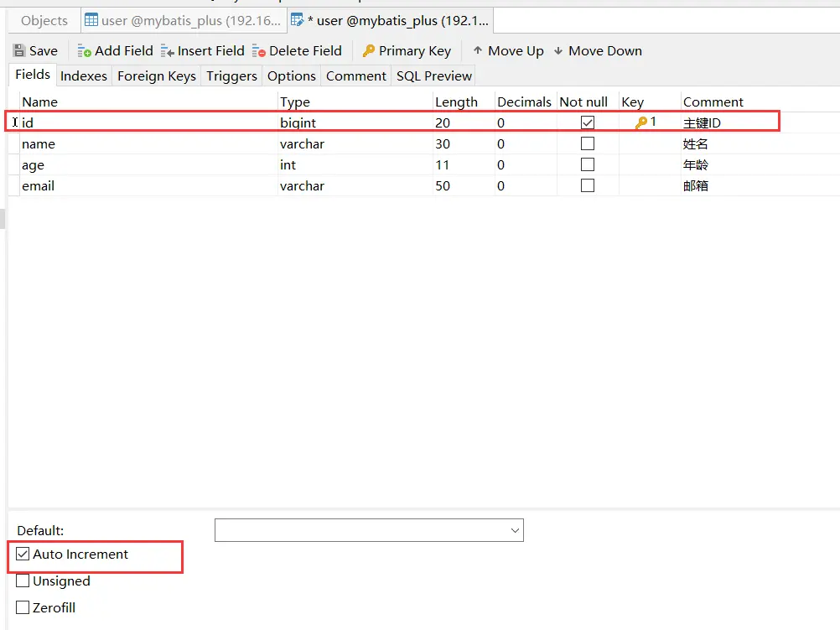Click the Primary Key key icon
The height and width of the screenshot is (630, 840).
pyautogui.click(x=369, y=51)
